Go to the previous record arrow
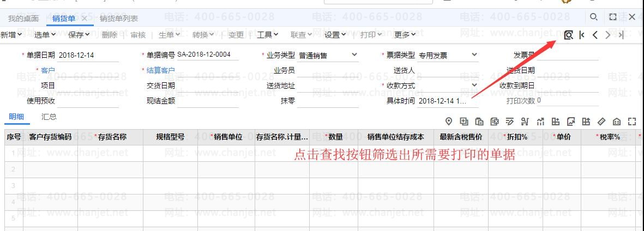644x231 pixels. click(x=595, y=35)
